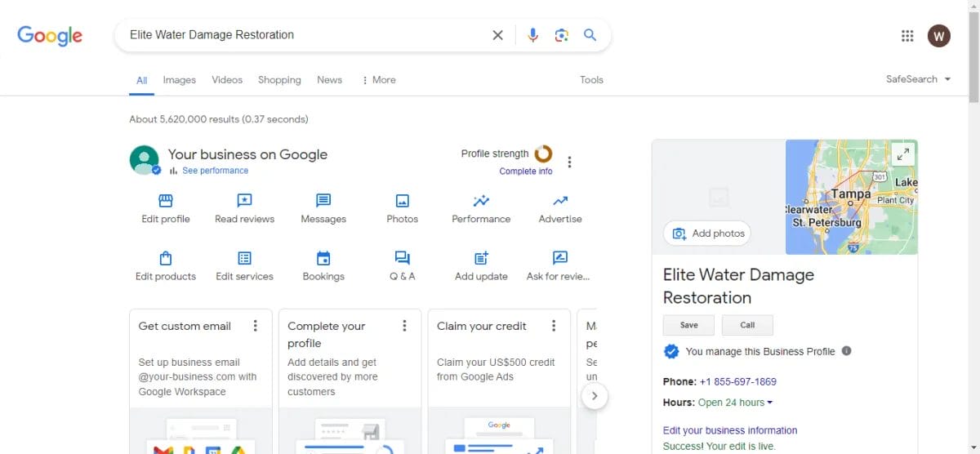Click Edit your business information link
This screenshot has width=980, height=454.
[730, 430]
